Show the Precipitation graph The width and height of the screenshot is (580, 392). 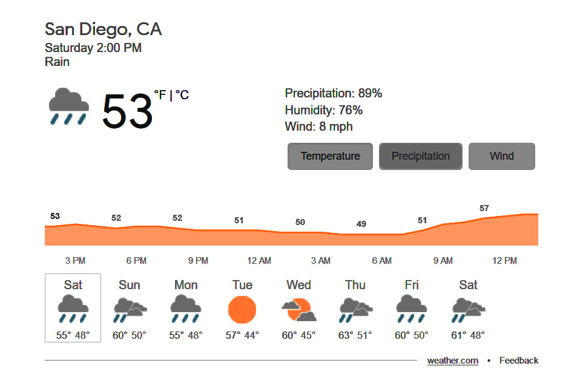(x=421, y=156)
